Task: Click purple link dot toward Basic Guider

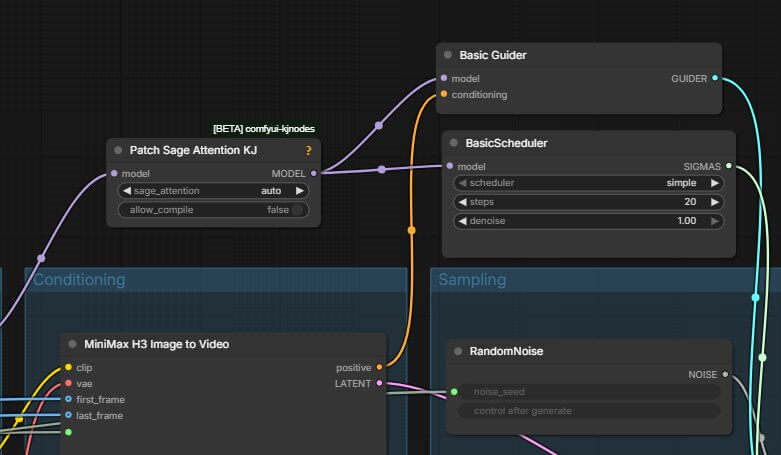Action: (x=379, y=125)
